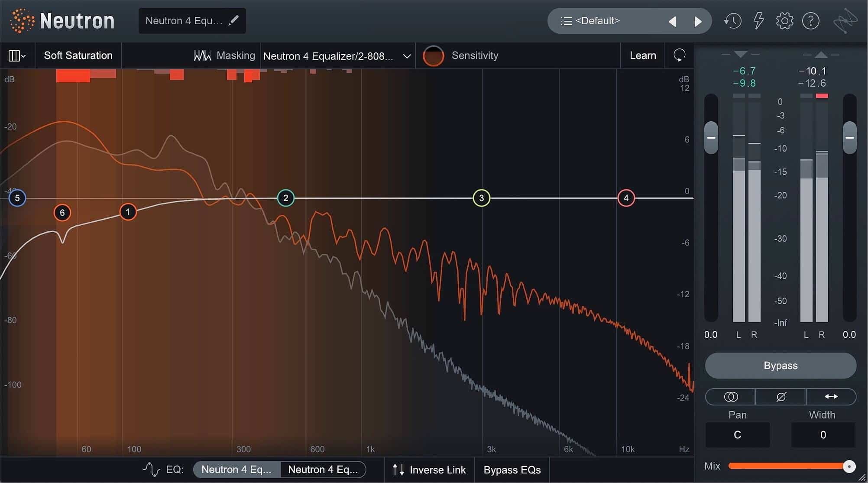Screen dimensions: 868x483
Task: Toggle the channel link overlapping circles button
Action: click(x=730, y=397)
